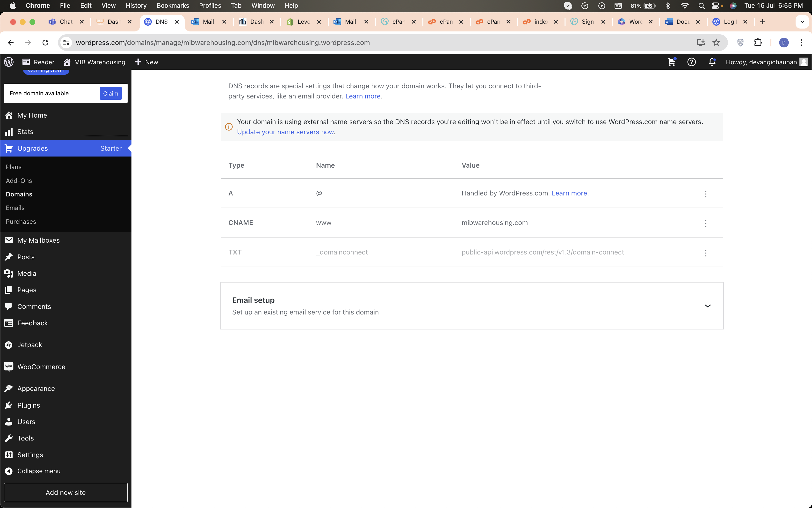The height and width of the screenshot is (508, 812).
Task: Go back to the previous page
Action: (11, 43)
